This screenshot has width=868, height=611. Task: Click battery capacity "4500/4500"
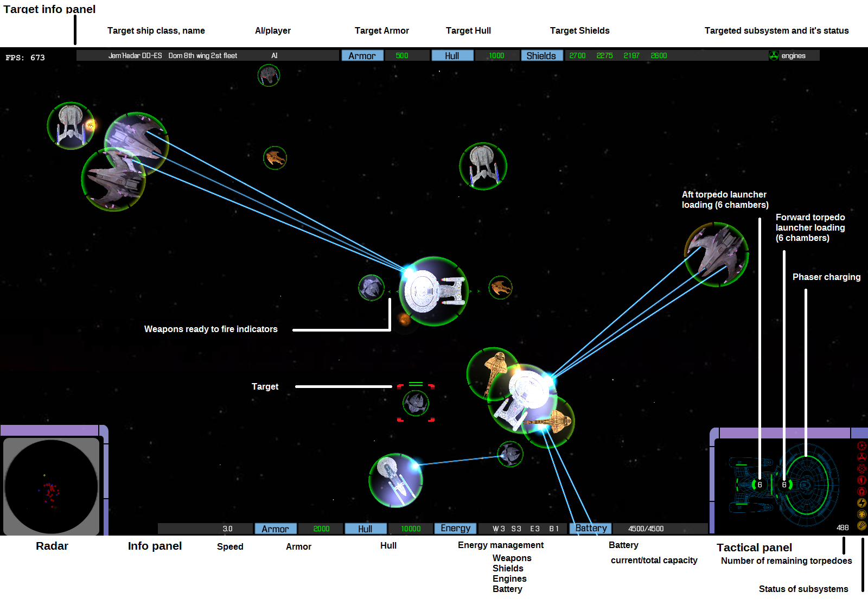[646, 529]
